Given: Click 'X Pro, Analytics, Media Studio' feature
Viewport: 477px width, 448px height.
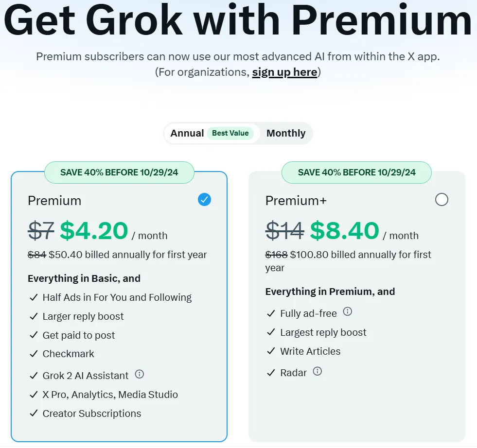Looking at the screenshot, I should coord(110,395).
